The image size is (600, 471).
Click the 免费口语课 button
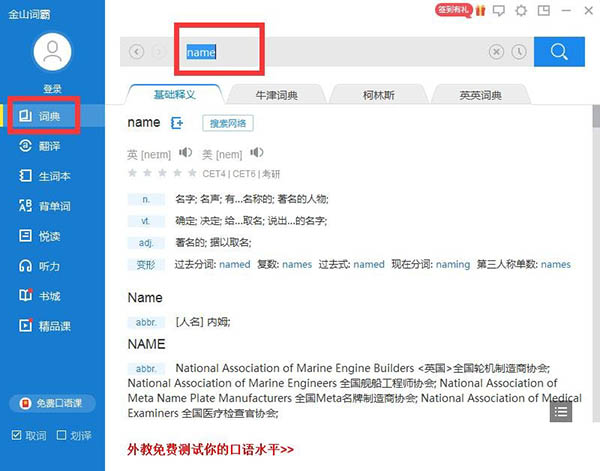(52, 403)
